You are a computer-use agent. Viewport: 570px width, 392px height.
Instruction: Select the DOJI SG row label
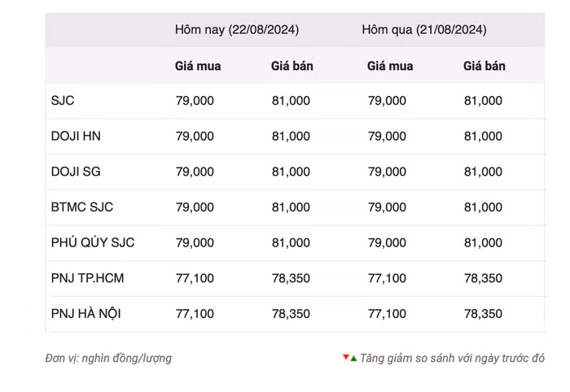[76, 172]
